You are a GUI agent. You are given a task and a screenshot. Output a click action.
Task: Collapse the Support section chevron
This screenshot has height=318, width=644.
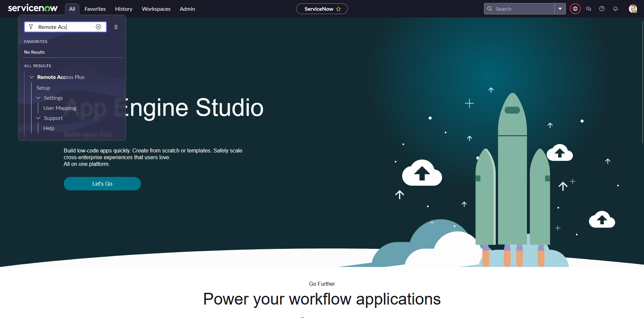point(38,118)
